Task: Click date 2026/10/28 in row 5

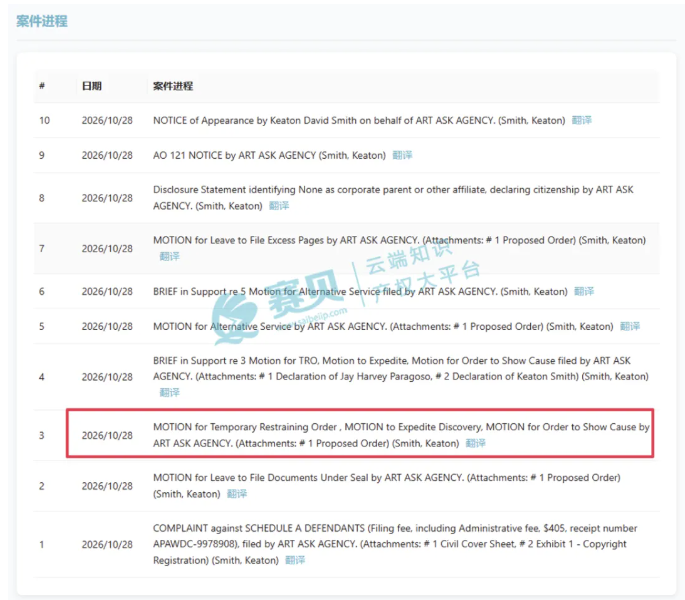Action: tap(107, 326)
